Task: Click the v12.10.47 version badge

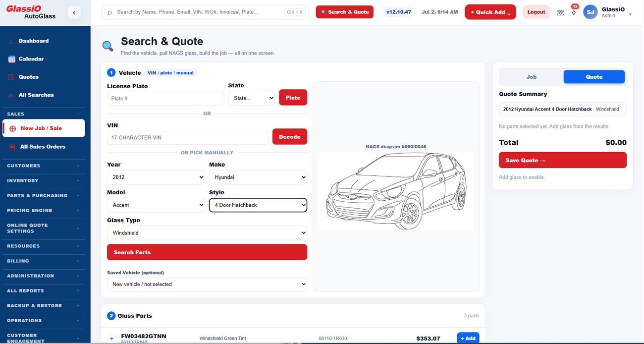Action: point(399,12)
